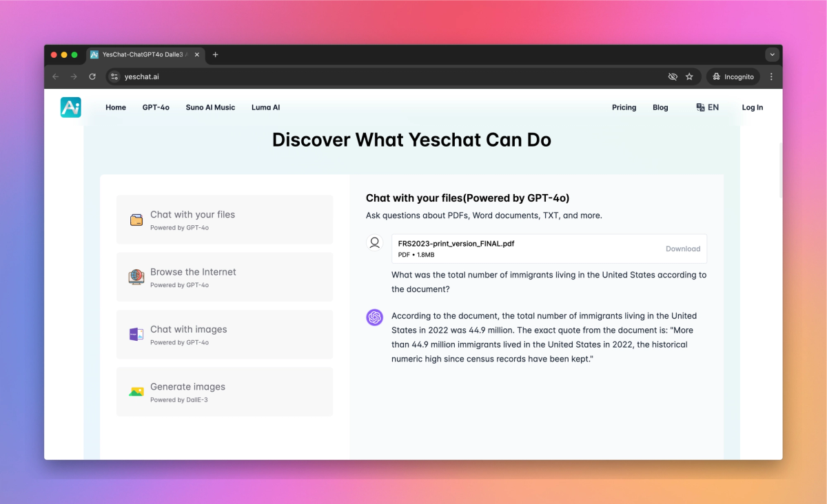Visit the Pricing page
The height and width of the screenshot is (504, 827).
pyautogui.click(x=624, y=107)
